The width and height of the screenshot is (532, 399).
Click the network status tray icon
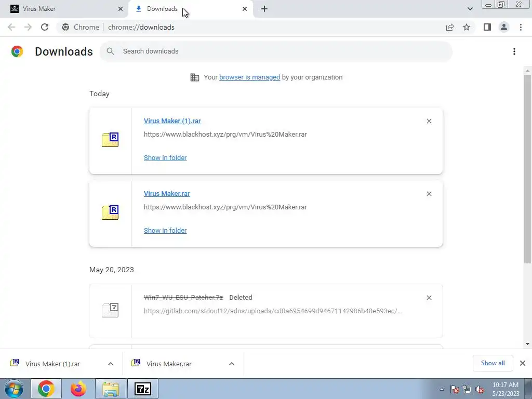tap(467, 389)
